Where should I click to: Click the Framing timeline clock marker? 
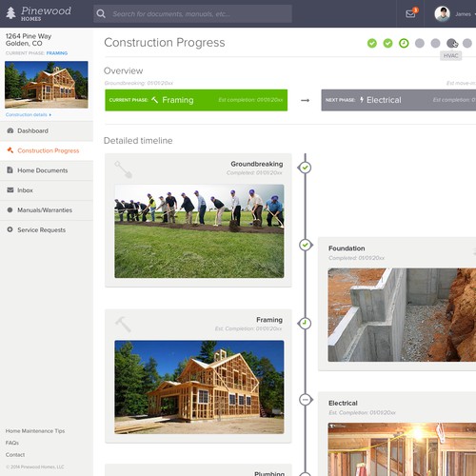click(305, 323)
